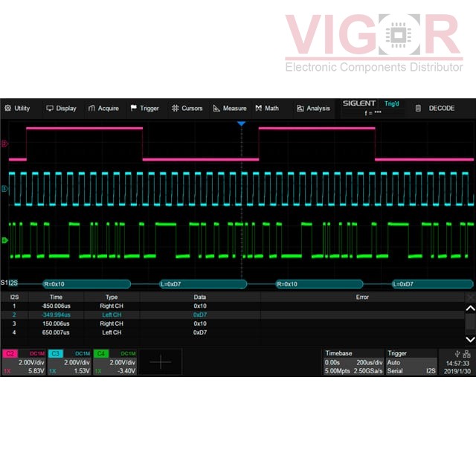Click the Measure ruler icon

click(216, 109)
